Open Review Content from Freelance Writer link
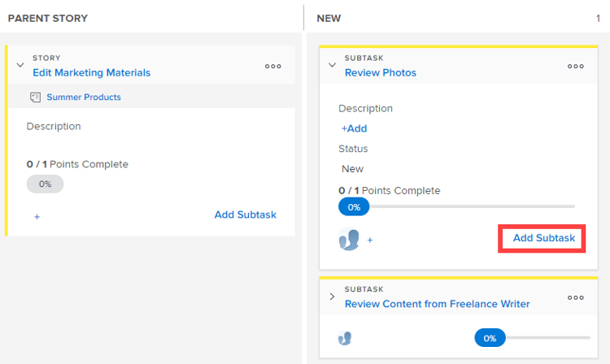Screen dimensions: 610x364 (437, 304)
